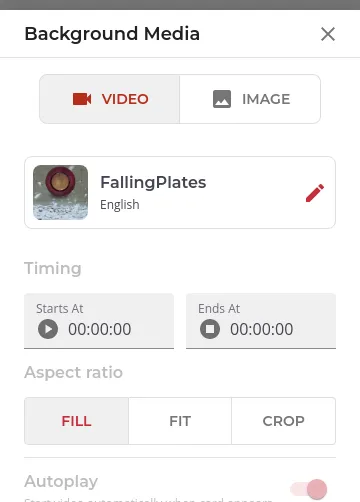Select the CROP aspect ratio

point(284,421)
